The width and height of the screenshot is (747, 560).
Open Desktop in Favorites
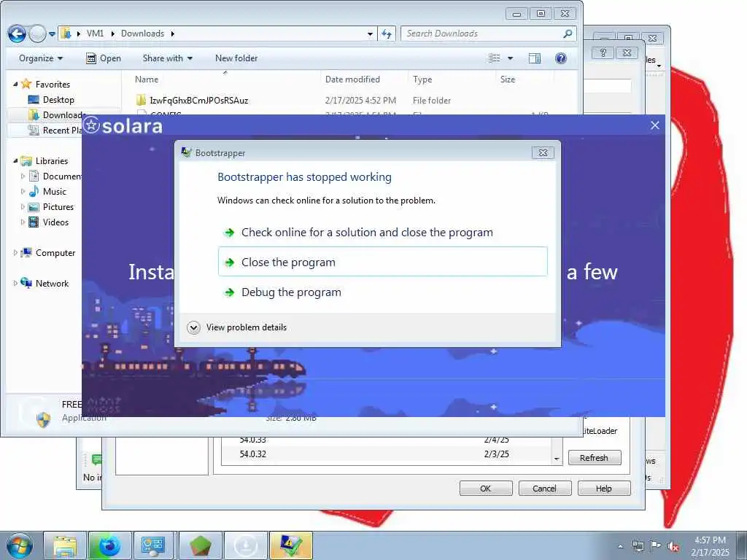pos(58,99)
